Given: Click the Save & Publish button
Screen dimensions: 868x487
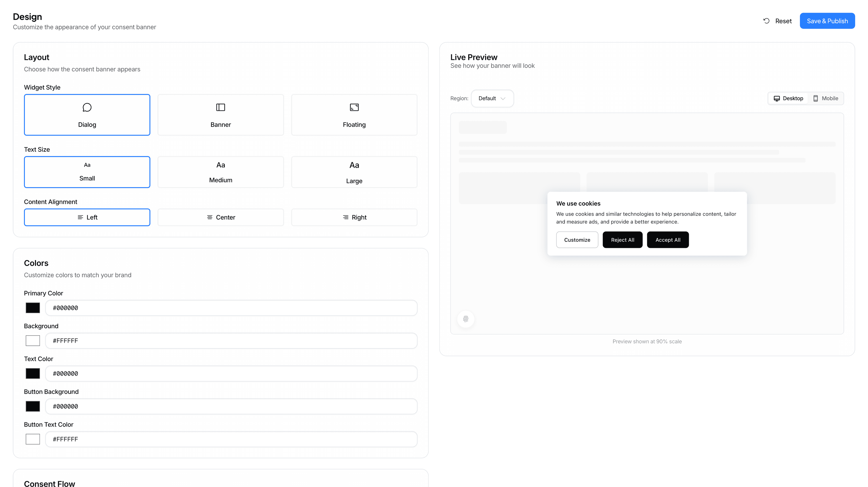Looking at the screenshot, I should pos(827,21).
